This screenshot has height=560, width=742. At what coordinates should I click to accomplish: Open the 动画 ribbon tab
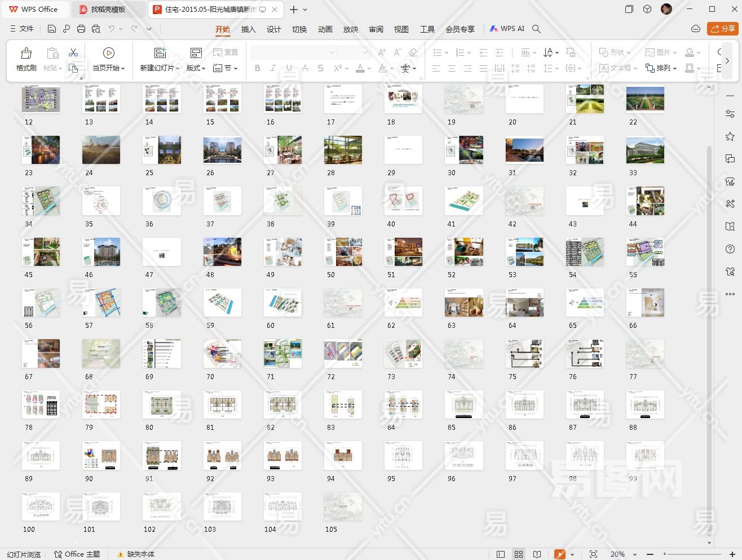click(x=325, y=29)
